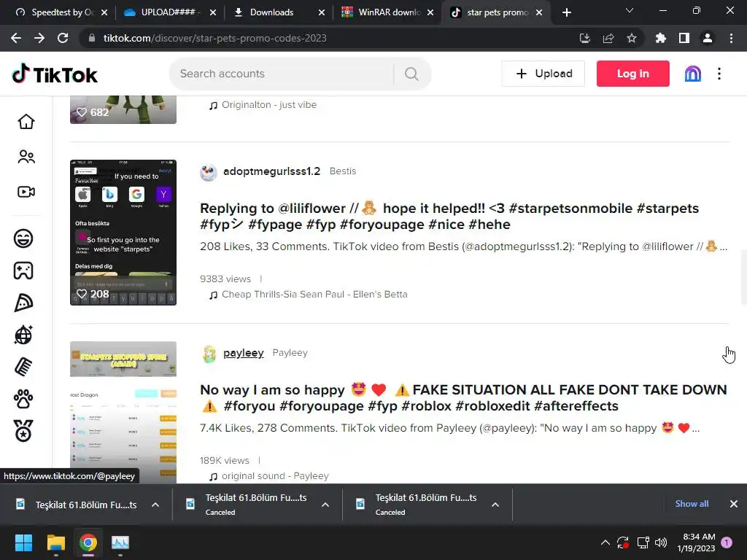Open the dance disco ball sidebar category
The image size is (747, 560).
pyautogui.click(x=23, y=335)
